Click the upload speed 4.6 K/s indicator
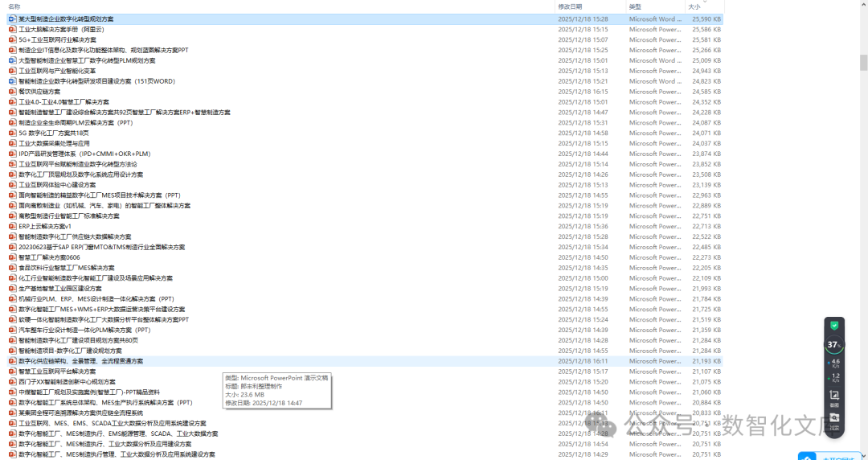868x460 pixels. 834,363
